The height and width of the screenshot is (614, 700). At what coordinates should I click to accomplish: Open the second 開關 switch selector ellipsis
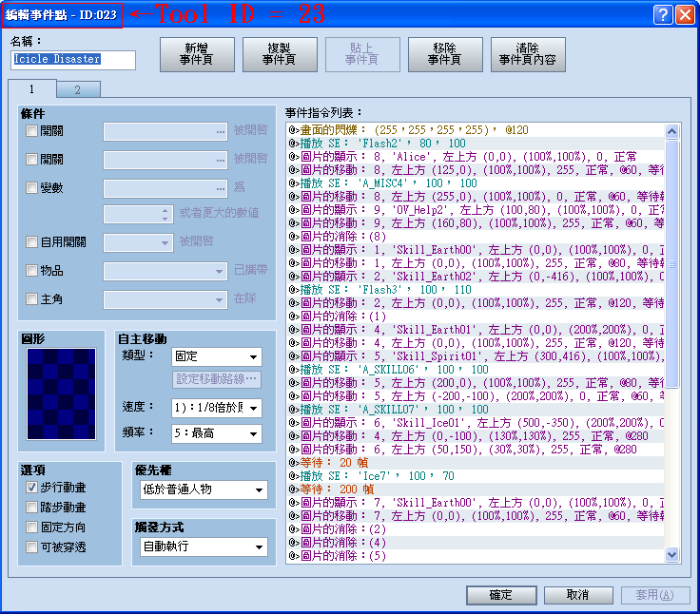(221, 161)
